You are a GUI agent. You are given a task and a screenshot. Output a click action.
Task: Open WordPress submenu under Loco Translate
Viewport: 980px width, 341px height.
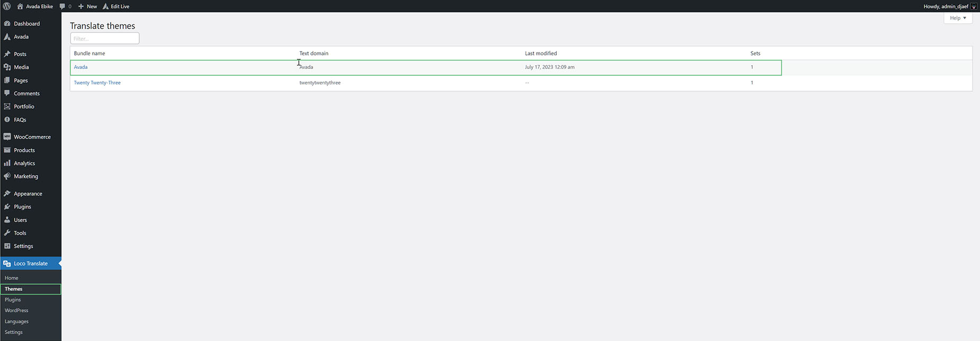(16, 310)
